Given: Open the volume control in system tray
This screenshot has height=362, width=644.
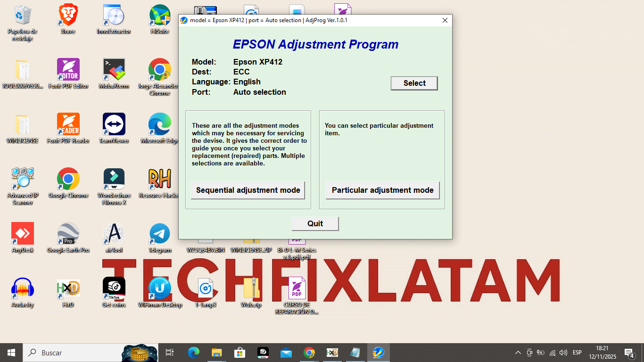Looking at the screenshot, I should coord(563,353).
